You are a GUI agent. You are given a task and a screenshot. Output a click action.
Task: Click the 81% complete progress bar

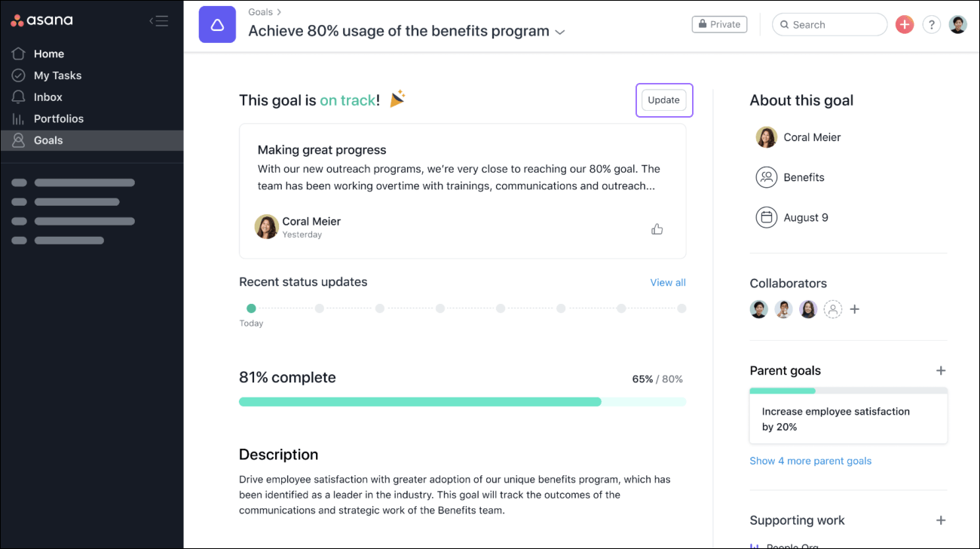[462, 402]
